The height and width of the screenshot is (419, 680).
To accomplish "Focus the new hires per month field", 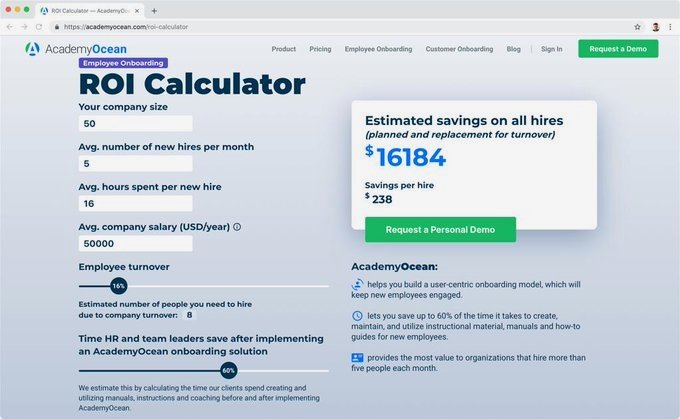I will click(x=135, y=164).
